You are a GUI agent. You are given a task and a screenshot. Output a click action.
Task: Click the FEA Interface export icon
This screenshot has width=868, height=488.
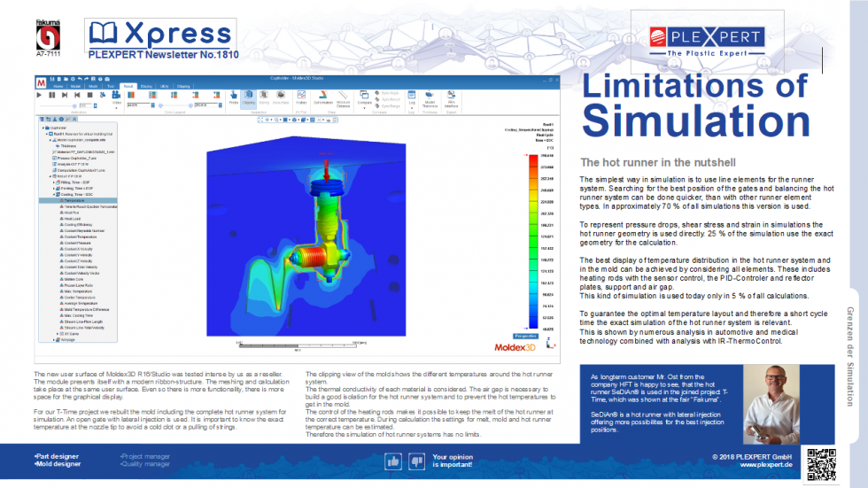click(452, 97)
